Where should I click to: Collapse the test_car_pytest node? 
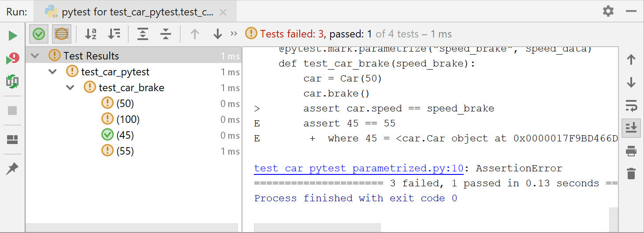[x=53, y=72]
